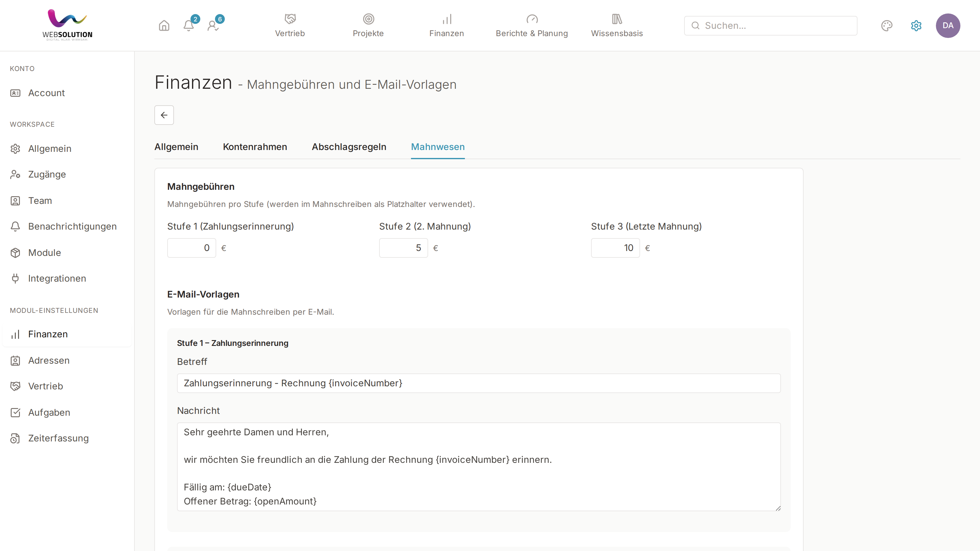The width and height of the screenshot is (980, 551).
Task: Open the theme palette icon
Action: [887, 25]
